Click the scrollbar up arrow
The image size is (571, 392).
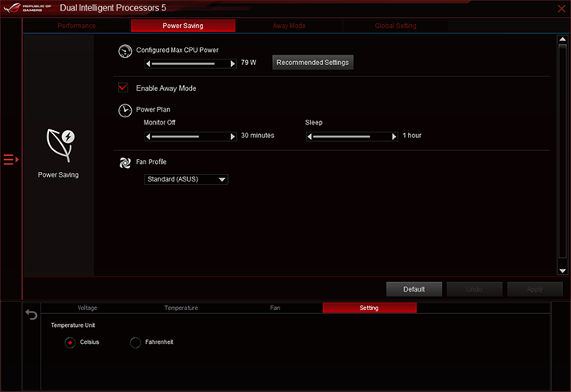563,39
